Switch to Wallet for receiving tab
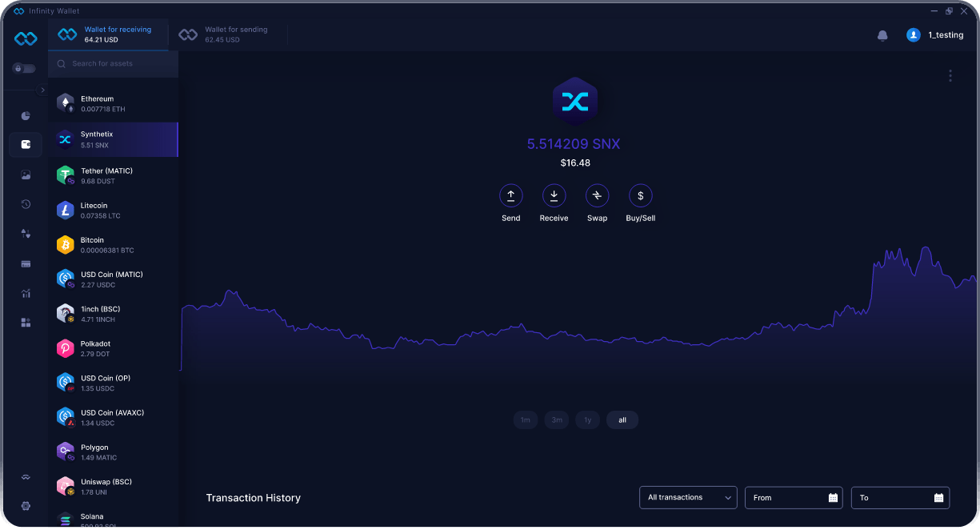 (108, 34)
